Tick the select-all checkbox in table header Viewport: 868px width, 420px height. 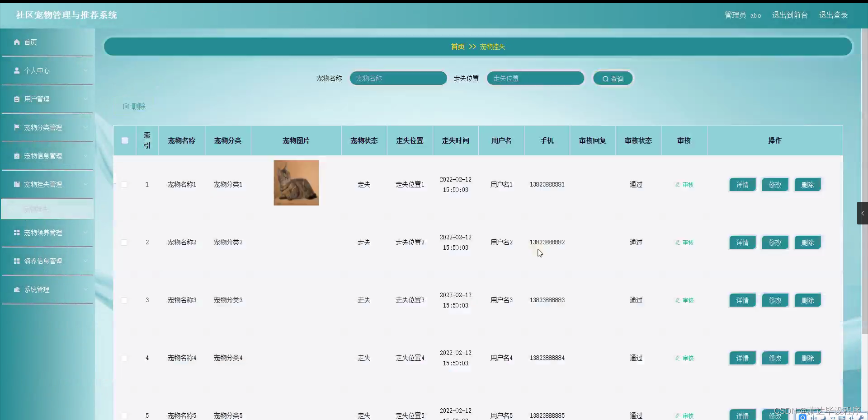125,140
